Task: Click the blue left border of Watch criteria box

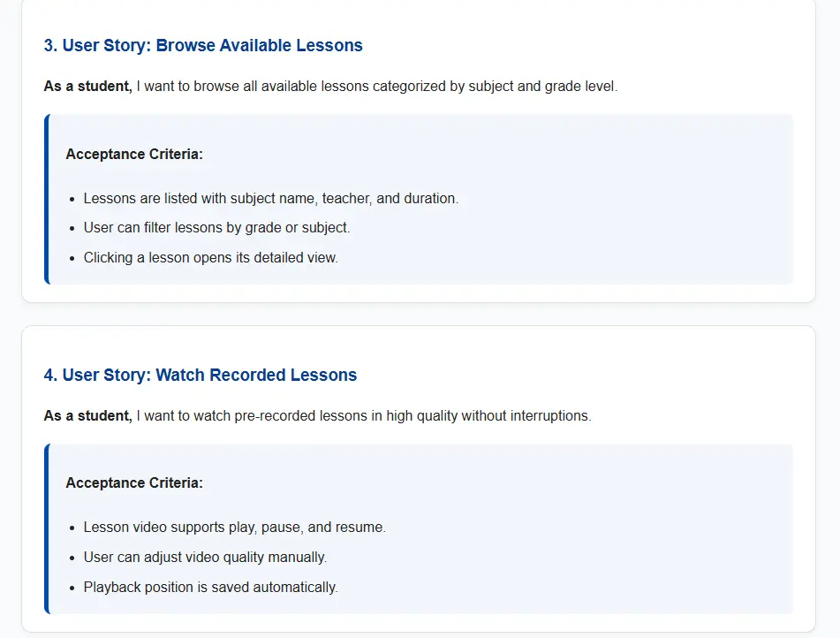Action: (x=47, y=528)
